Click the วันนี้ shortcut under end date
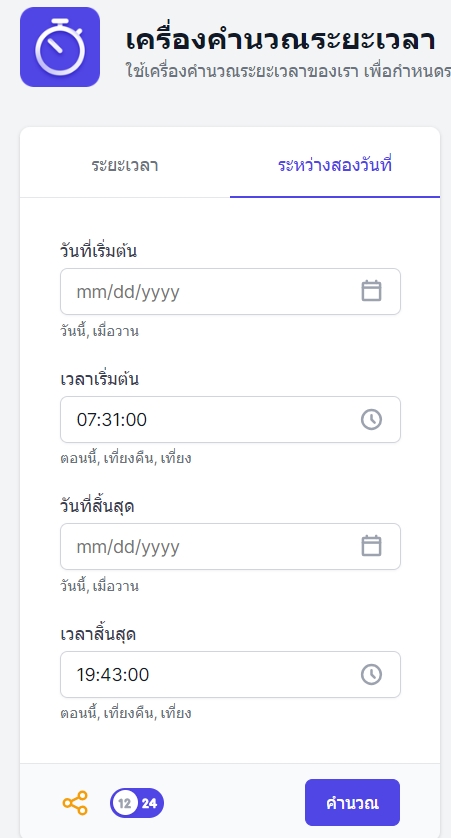Screen dimensions: 451x838 (x=74, y=586)
